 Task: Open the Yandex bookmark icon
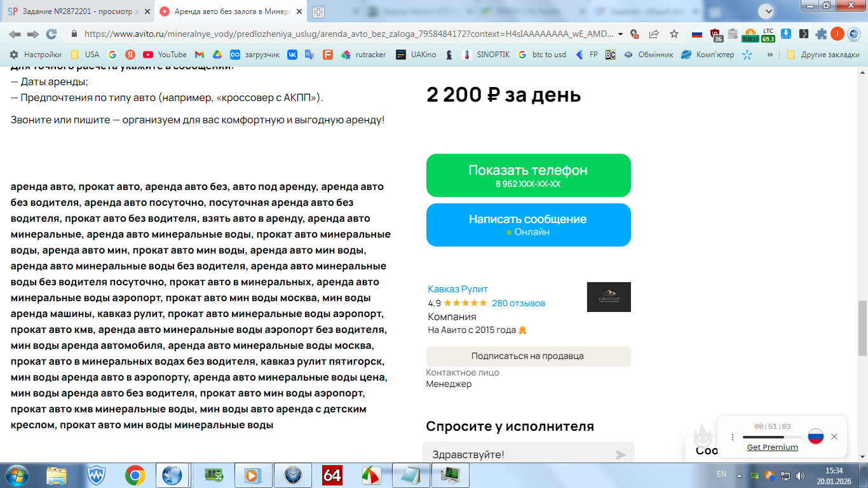click(x=130, y=55)
